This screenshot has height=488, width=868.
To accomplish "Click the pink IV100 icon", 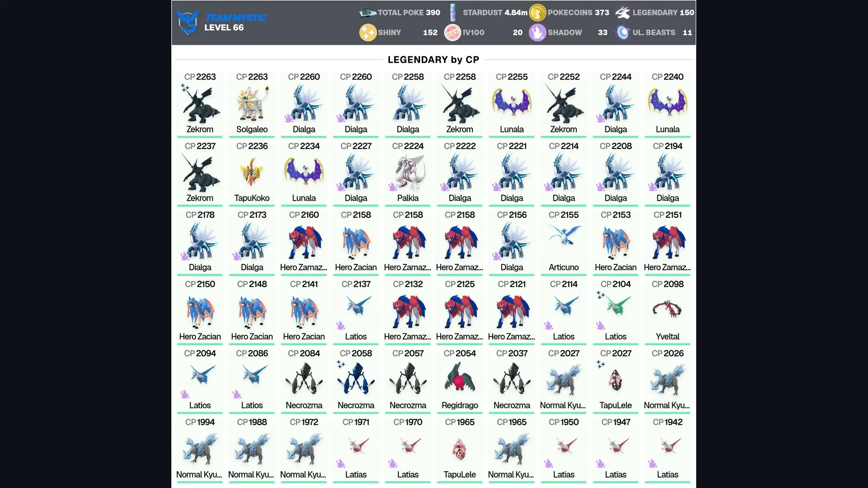I will [x=453, y=33].
